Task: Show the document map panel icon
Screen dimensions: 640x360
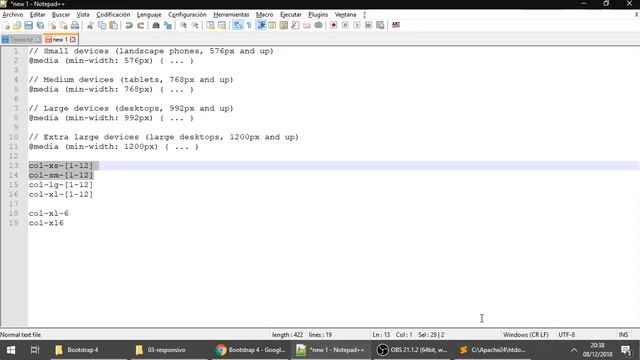Action: (x=284, y=25)
